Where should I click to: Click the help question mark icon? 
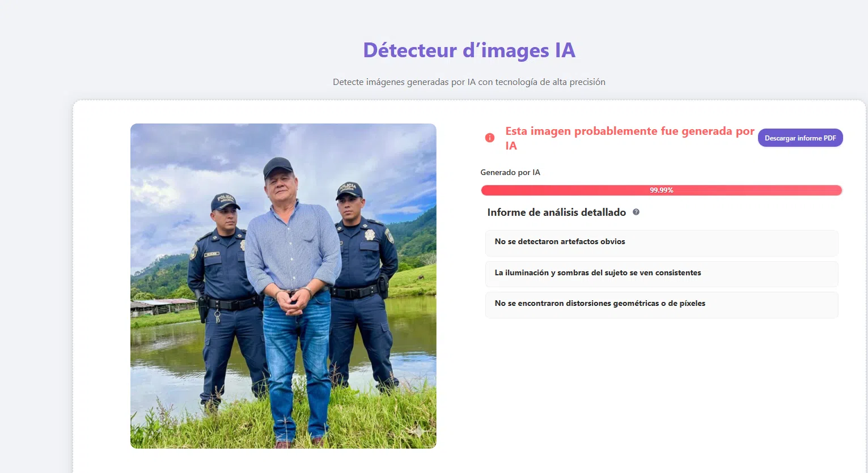(636, 212)
